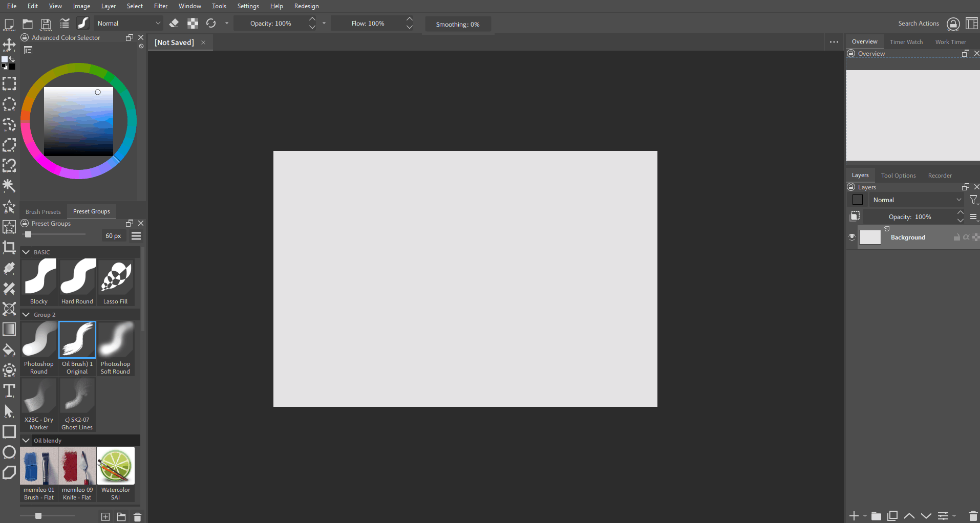Toggle Eraser mode in the top toolbar
980x523 pixels.
point(174,24)
